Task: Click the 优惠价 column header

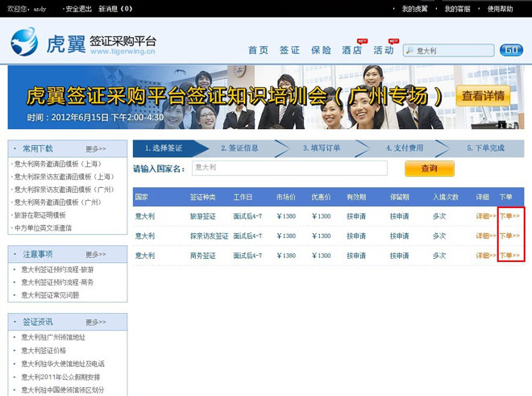Action: click(321, 197)
